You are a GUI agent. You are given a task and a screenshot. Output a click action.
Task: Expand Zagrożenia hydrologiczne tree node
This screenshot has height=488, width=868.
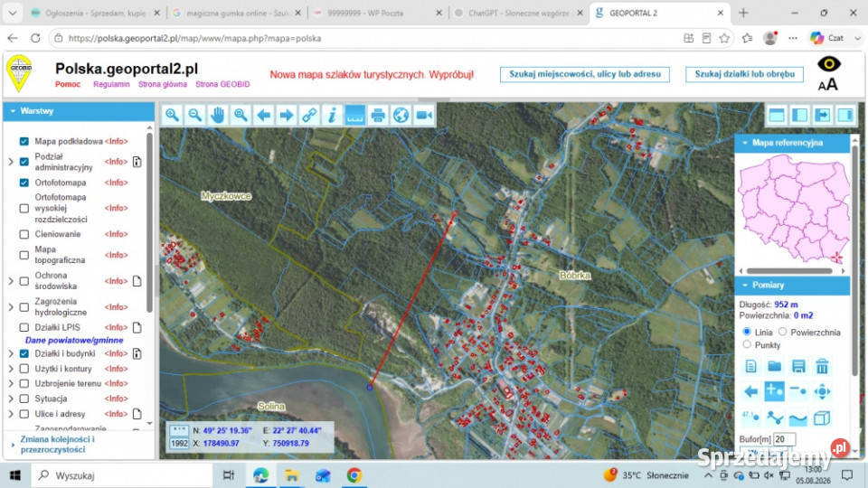[11, 307]
